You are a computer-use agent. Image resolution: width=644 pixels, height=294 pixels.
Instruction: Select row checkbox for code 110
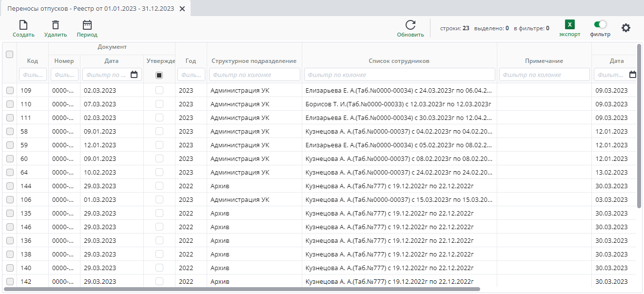pos(10,104)
